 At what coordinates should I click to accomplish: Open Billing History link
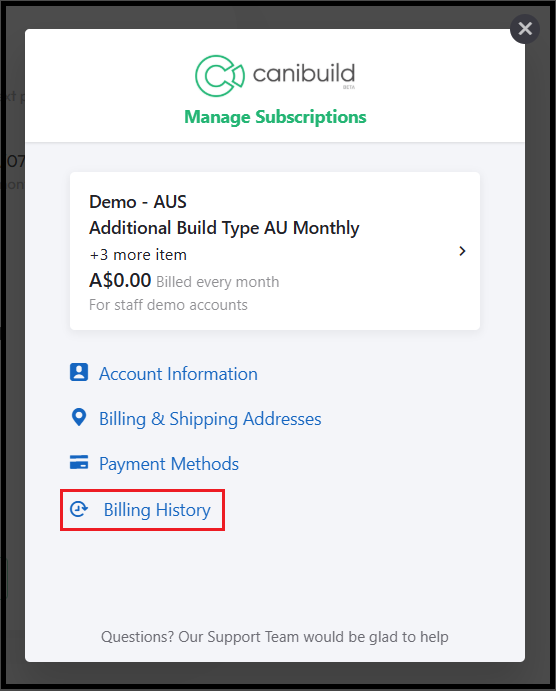tap(157, 510)
